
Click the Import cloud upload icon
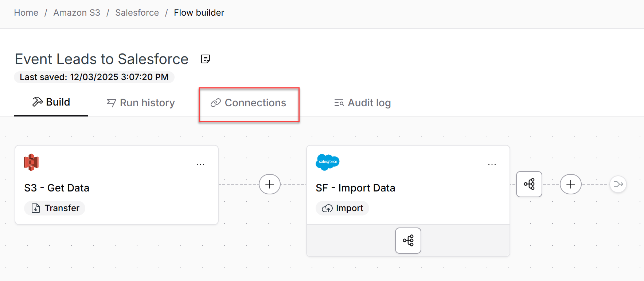click(327, 208)
